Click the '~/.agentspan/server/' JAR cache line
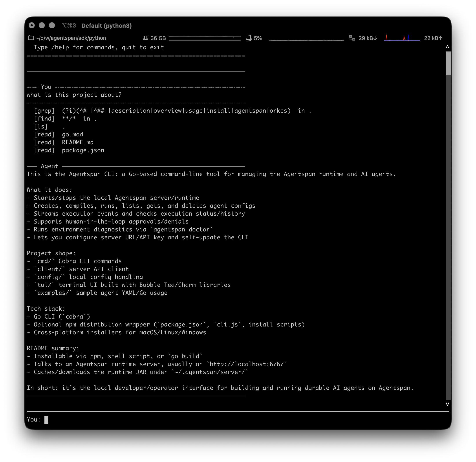476x462 pixels. [138, 372]
